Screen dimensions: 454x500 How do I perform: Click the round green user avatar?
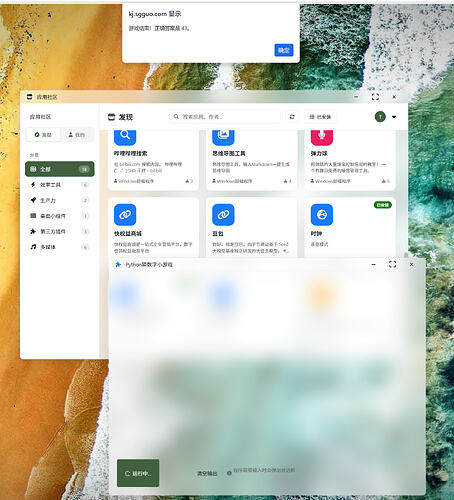[380, 117]
